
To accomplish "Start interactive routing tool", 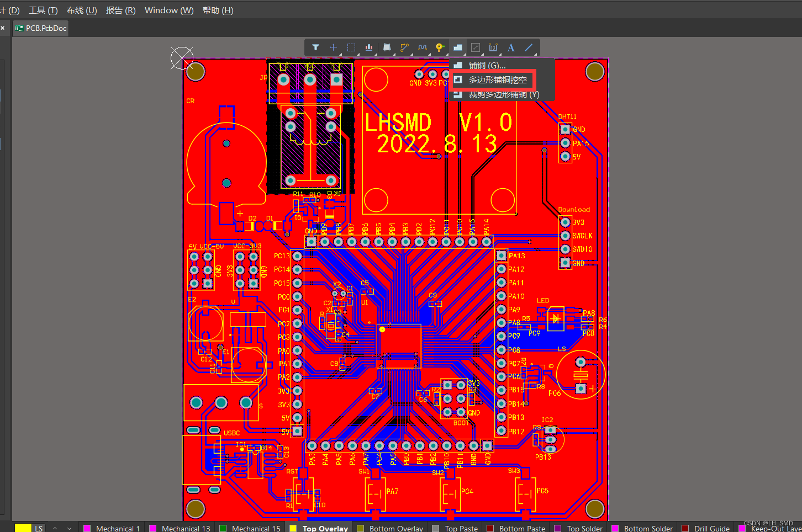I will (405, 47).
